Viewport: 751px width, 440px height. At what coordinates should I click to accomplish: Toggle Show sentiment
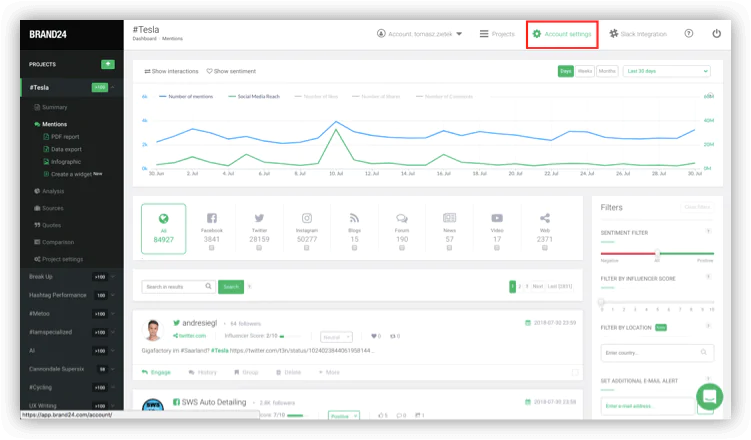click(x=231, y=71)
